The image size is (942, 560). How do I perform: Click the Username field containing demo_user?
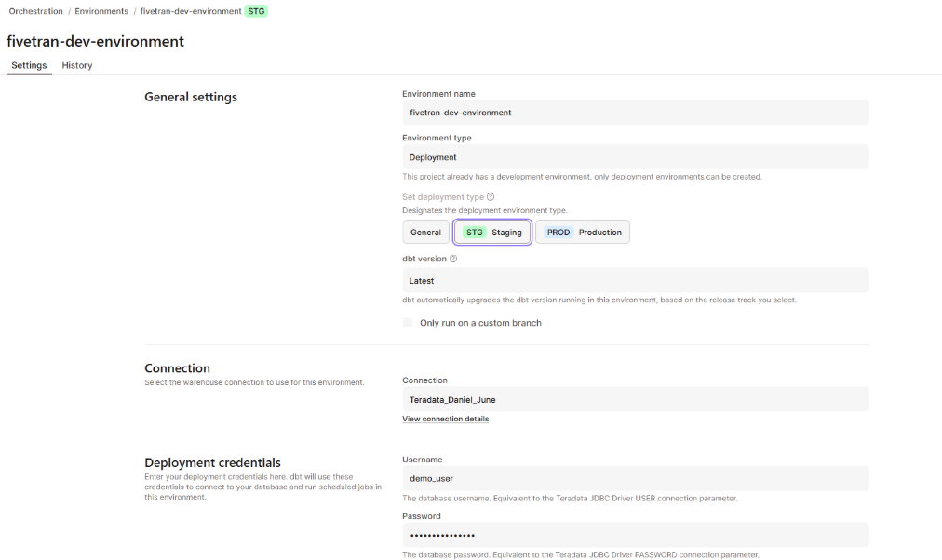636,478
